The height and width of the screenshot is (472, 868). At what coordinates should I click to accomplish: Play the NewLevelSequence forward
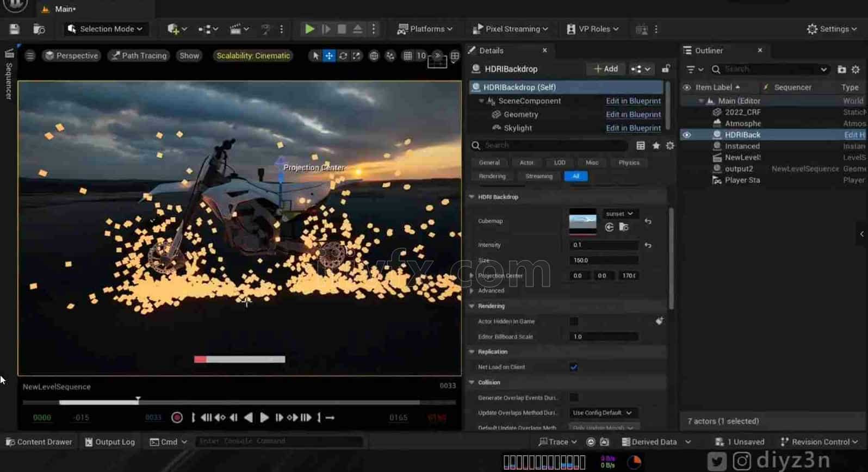click(x=264, y=418)
